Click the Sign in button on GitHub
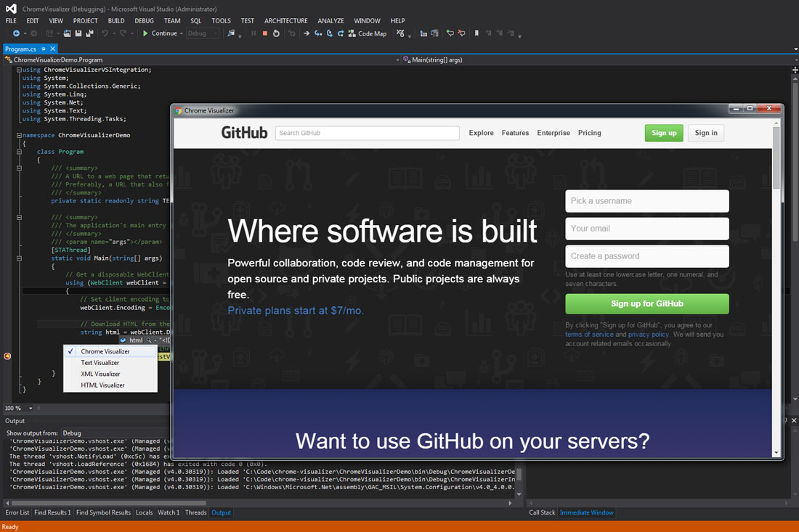 (x=706, y=133)
